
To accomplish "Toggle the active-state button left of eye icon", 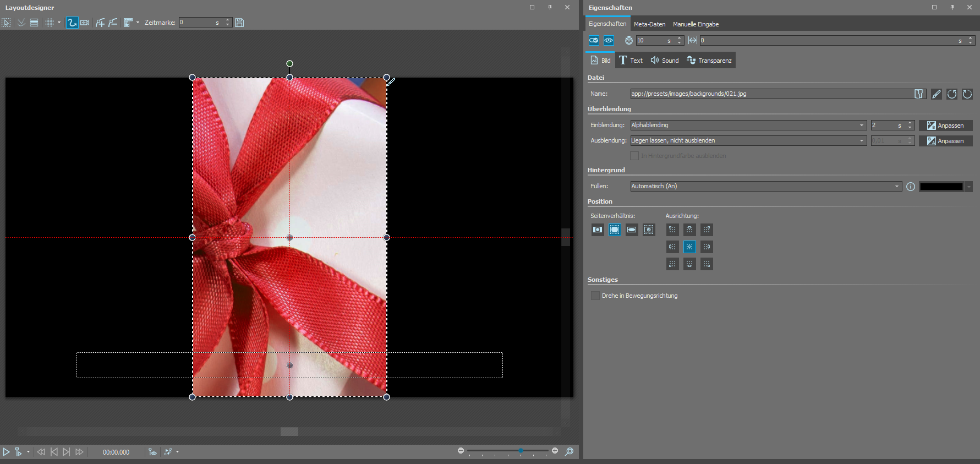I will (594, 40).
